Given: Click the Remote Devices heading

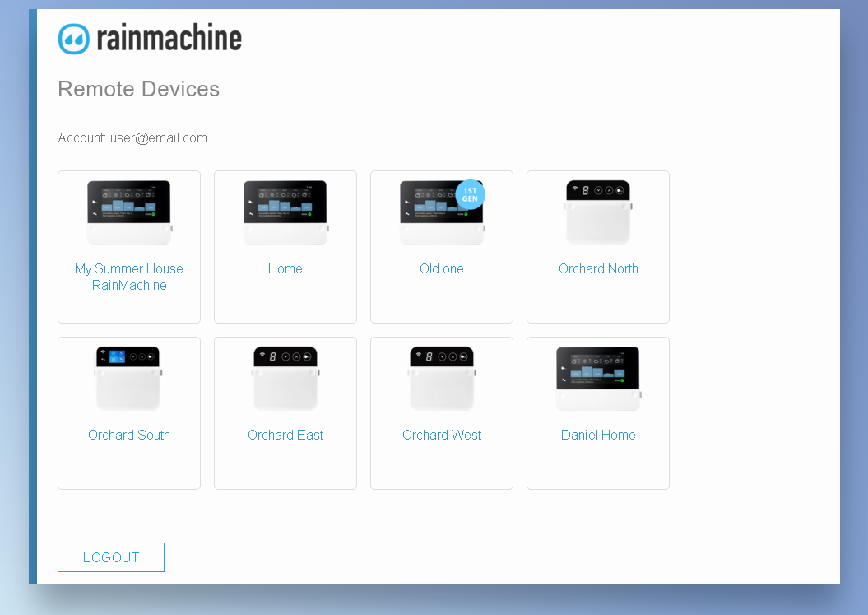Looking at the screenshot, I should point(139,89).
